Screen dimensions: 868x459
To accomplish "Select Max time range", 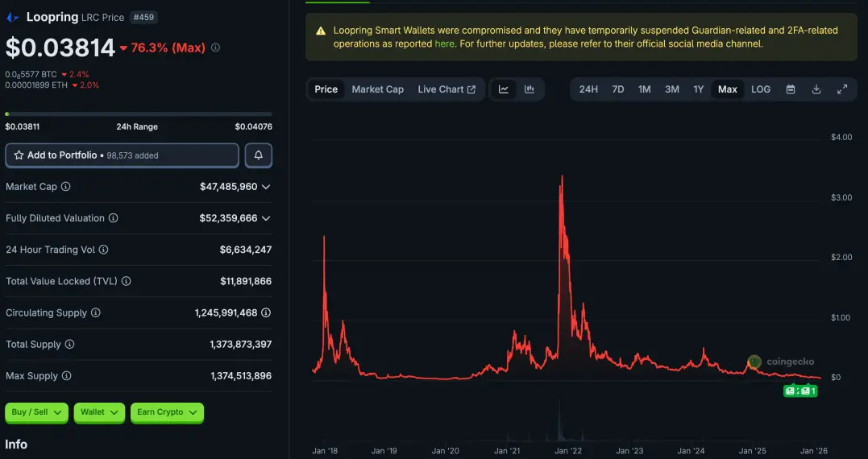I will 728,89.
